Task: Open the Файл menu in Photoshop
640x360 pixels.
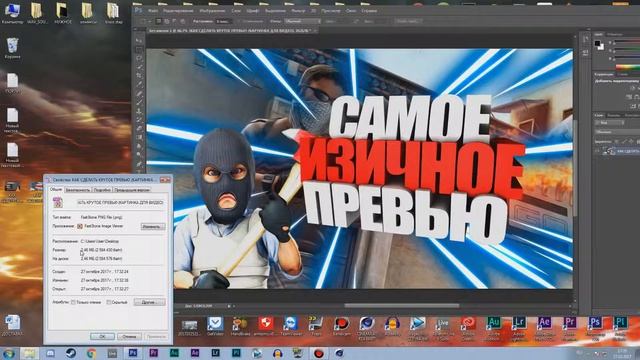Action: (x=153, y=11)
